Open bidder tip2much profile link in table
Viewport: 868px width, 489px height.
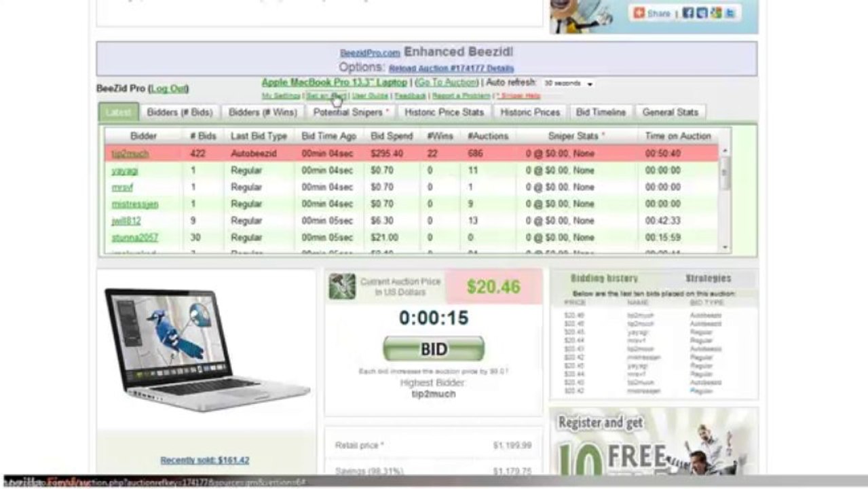(130, 153)
